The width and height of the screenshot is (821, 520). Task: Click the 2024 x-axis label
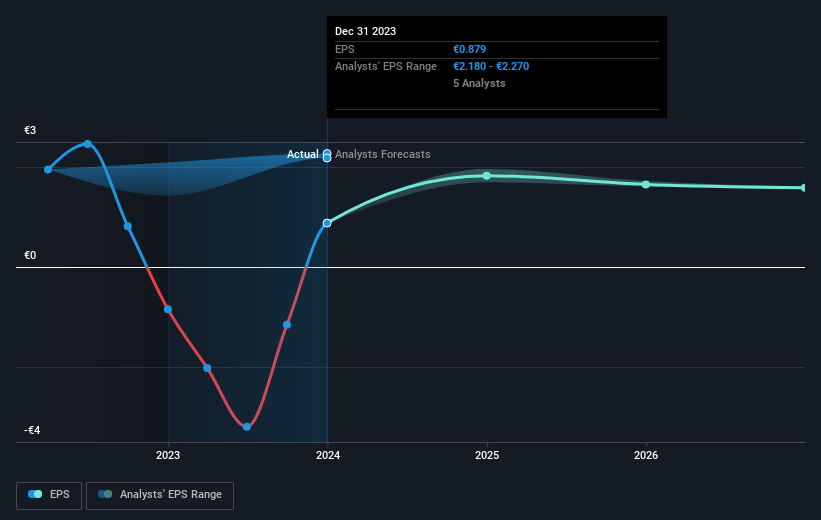[328, 456]
